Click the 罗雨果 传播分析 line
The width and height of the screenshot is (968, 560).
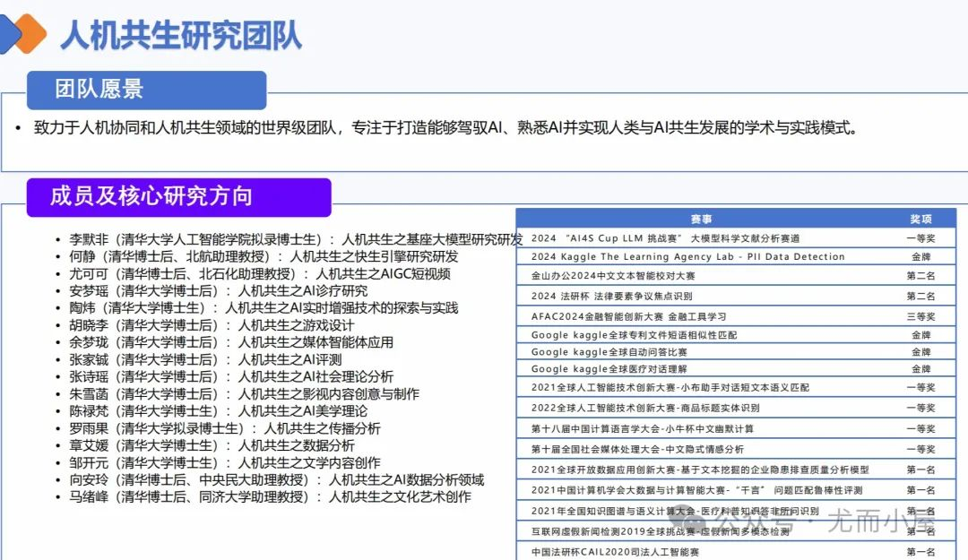click(x=225, y=428)
